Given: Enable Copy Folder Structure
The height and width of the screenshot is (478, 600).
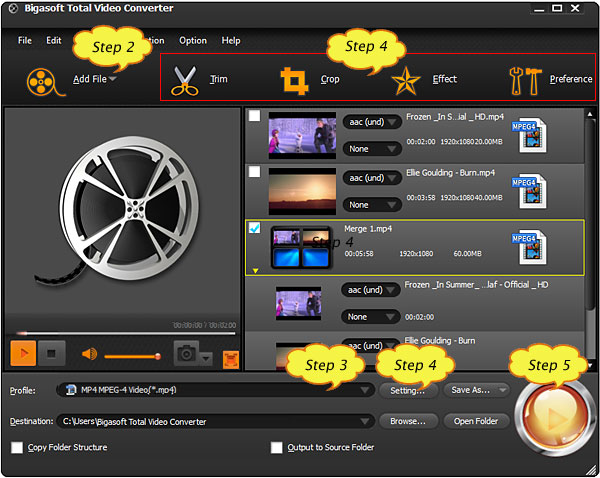Looking at the screenshot, I should click(x=17, y=447).
